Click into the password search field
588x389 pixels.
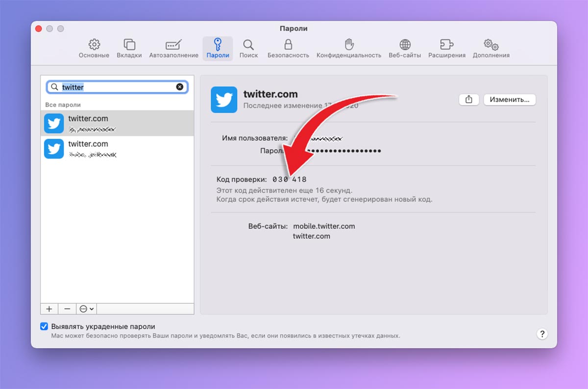pos(117,87)
